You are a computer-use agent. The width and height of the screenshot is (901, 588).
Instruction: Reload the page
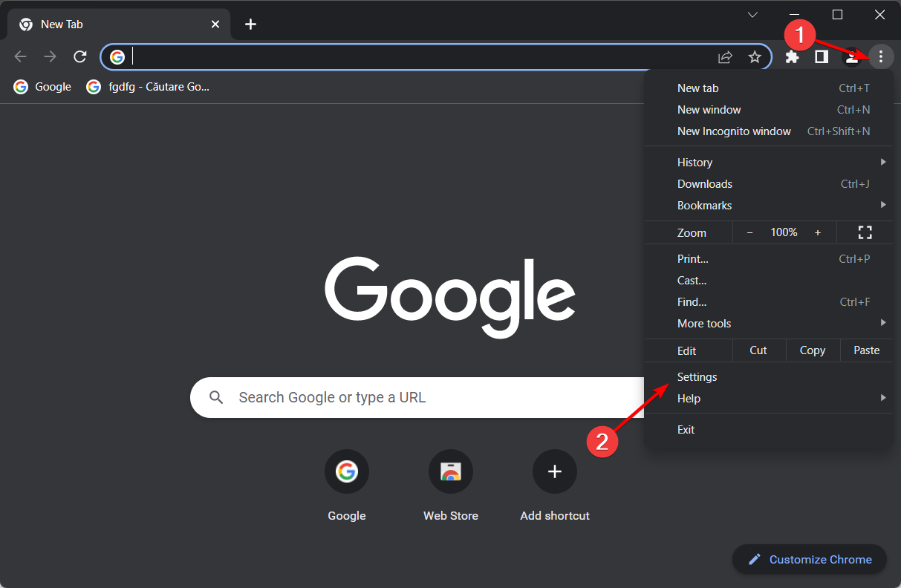[x=80, y=56]
